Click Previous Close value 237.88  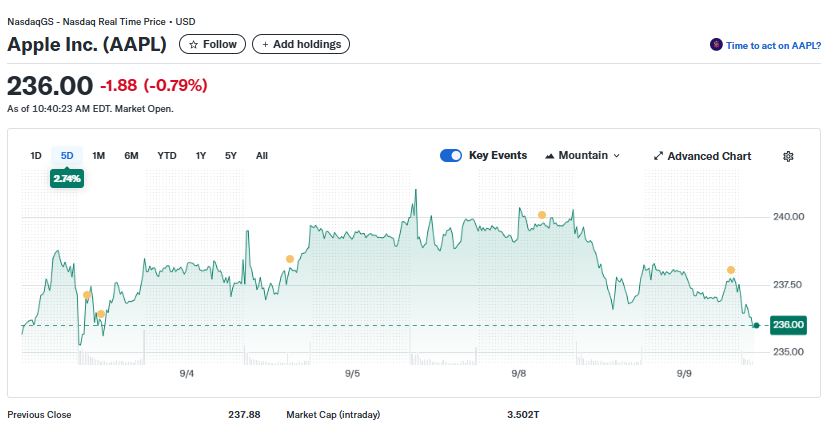244,415
